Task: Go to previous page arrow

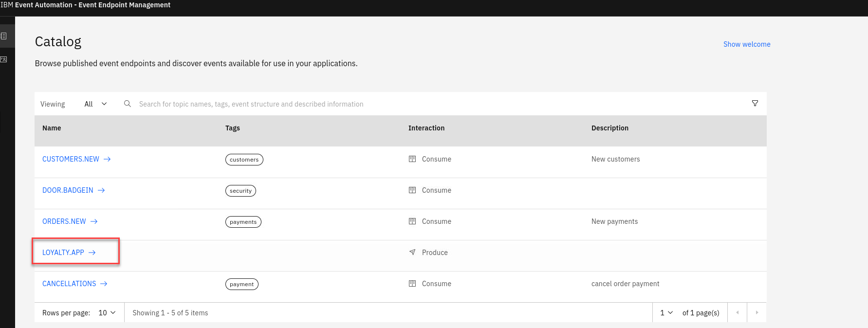Action: 737,312
